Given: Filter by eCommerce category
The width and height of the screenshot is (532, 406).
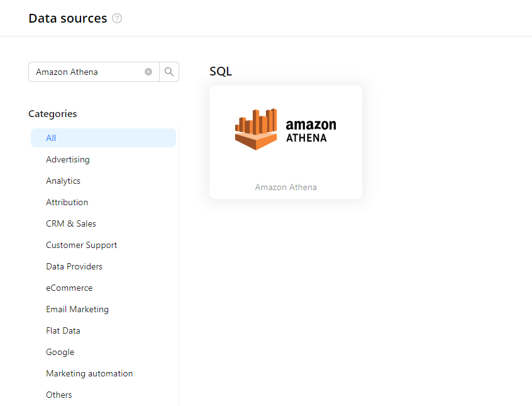Looking at the screenshot, I should coord(69,288).
